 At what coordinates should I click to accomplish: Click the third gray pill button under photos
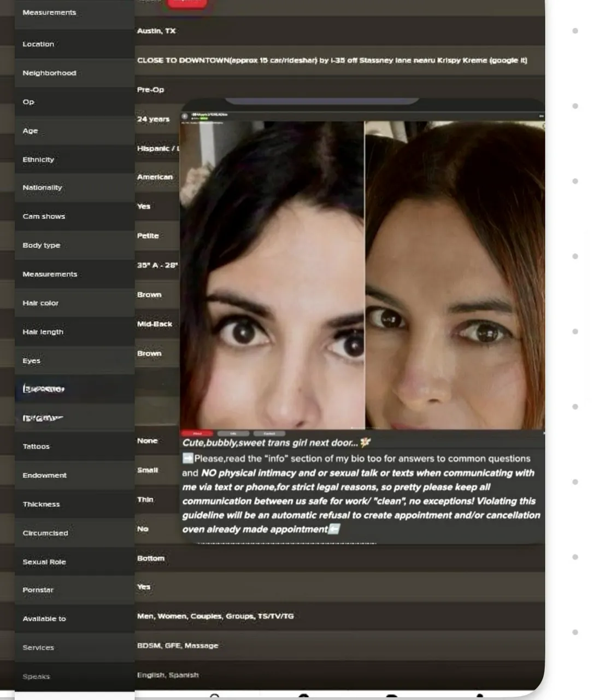tap(269, 433)
